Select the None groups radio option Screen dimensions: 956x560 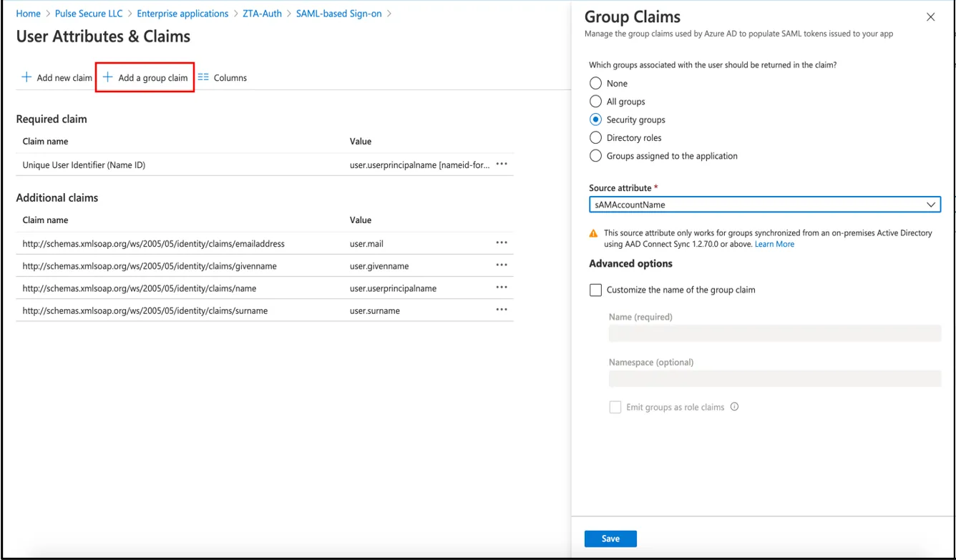[x=595, y=84]
